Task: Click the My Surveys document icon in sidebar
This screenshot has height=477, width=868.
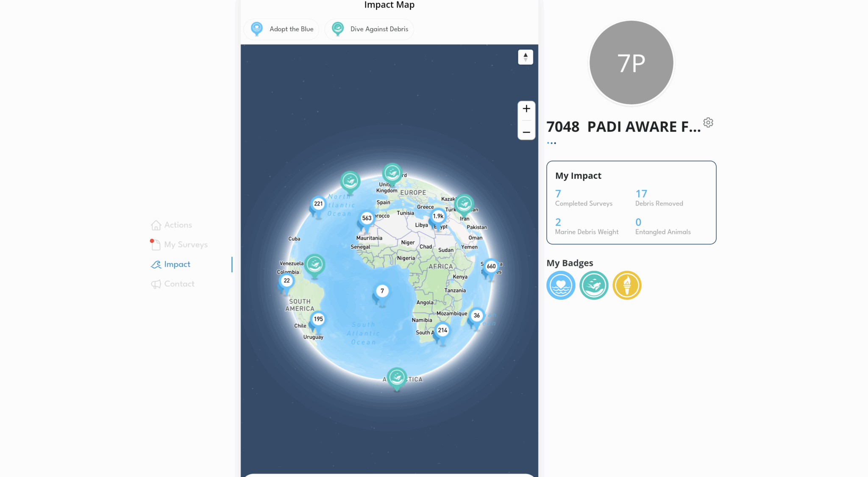Action: pyautogui.click(x=156, y=244)
